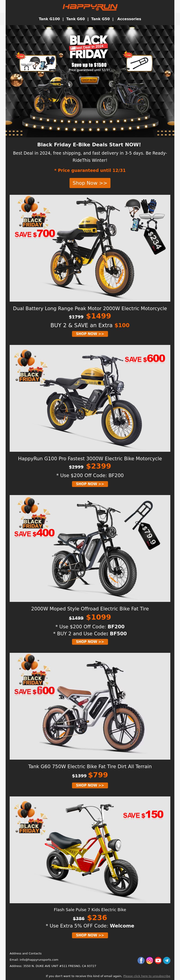Viewport: 180px width, 980px height.
Task: Click the large orange Shop Now >> button
Action: tap(90, 183)
